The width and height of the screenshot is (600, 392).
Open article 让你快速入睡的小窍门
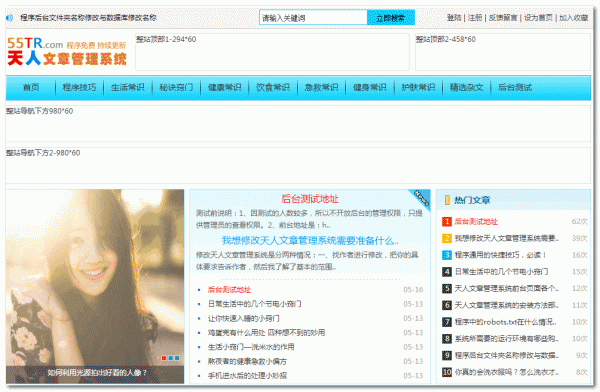coord(244,318)
